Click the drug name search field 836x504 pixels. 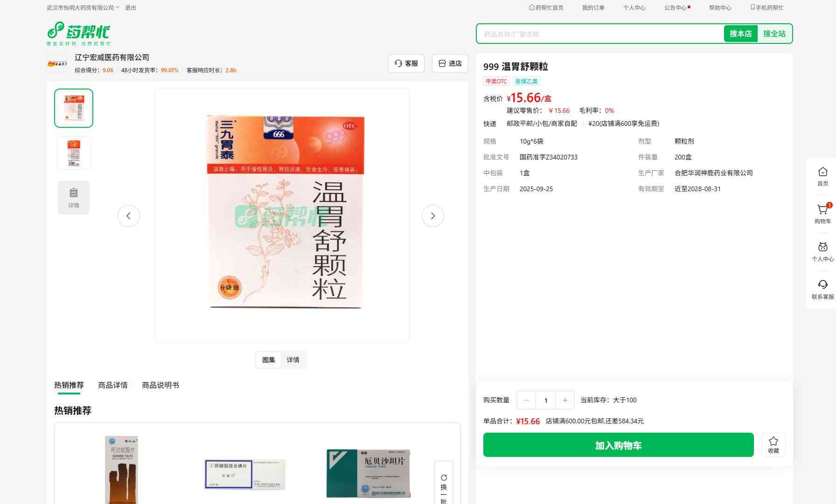(599, 34)
